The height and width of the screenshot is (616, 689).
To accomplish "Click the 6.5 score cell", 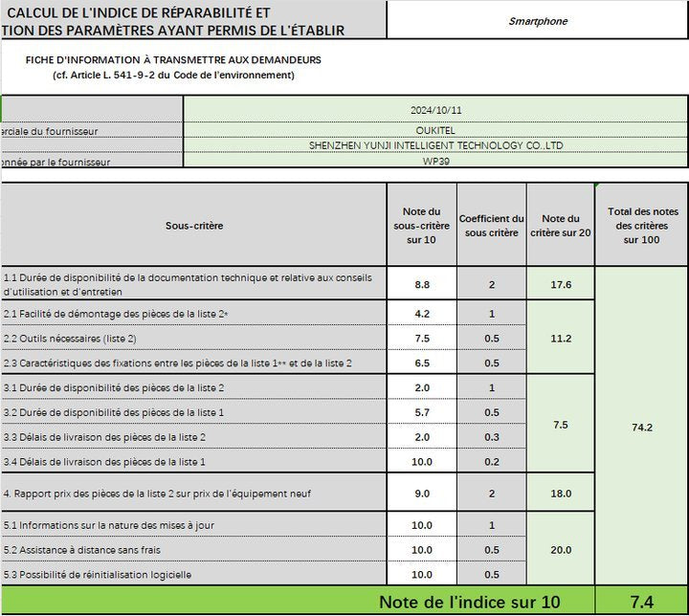I will click(x=421, y=363).
